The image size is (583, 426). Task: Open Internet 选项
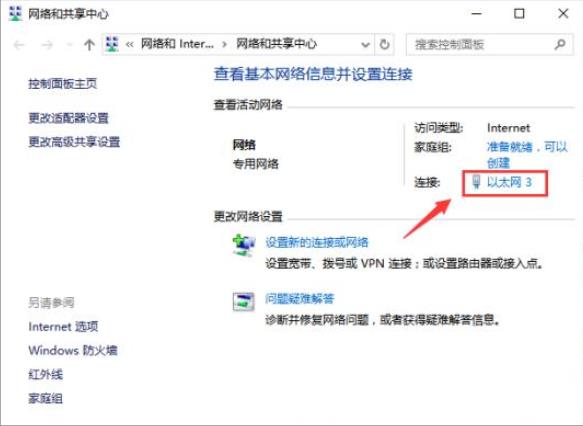[63, 327]
